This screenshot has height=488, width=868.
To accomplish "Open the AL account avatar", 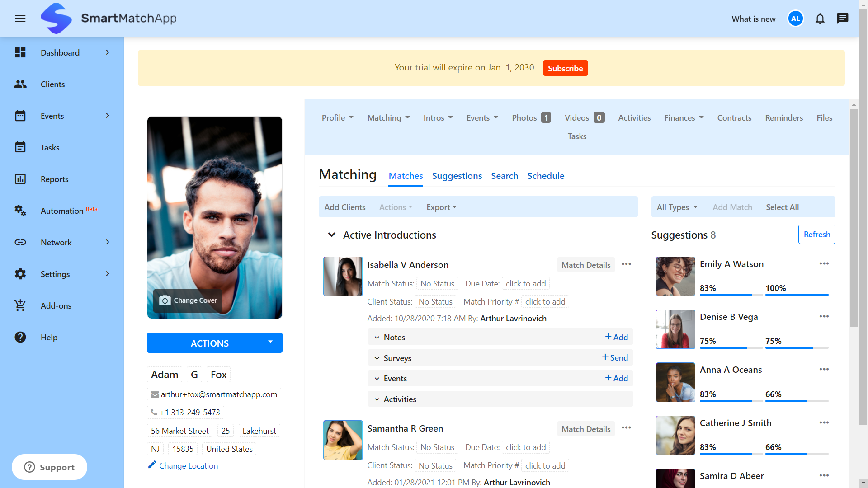I will [795, 19].
